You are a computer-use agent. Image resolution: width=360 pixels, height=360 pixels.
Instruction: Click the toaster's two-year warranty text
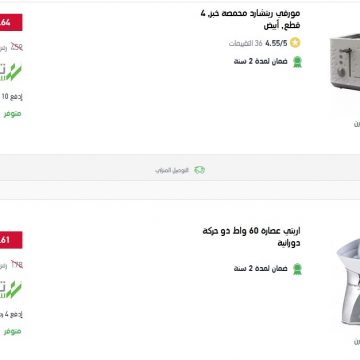[x=261, y=62]
